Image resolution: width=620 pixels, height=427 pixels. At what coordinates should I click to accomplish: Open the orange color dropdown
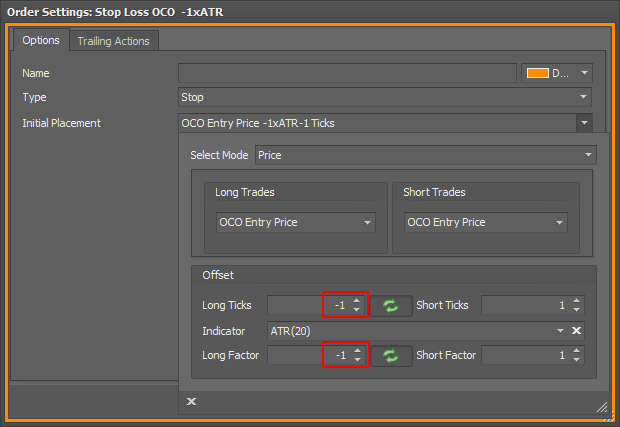pos(556,73)
